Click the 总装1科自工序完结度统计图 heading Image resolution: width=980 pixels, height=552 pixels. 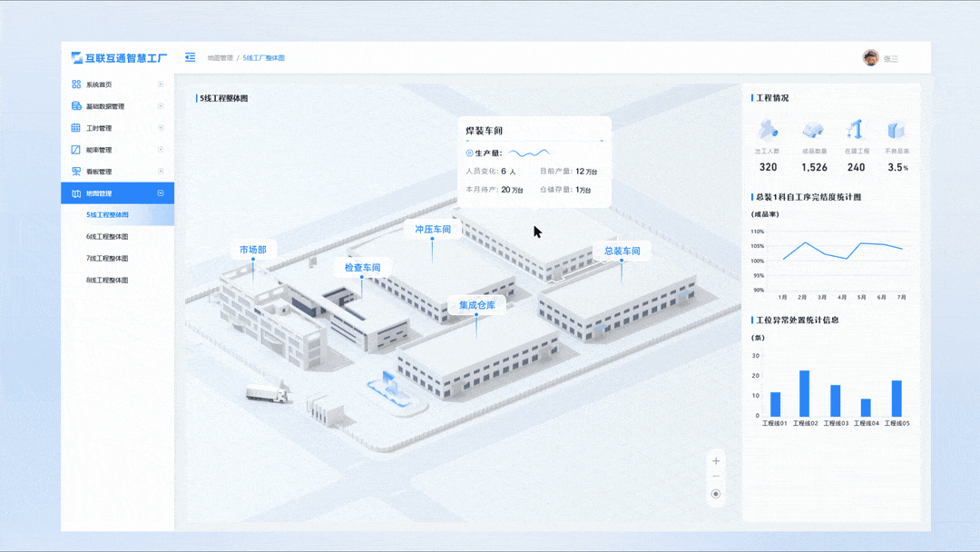(808, 197)
